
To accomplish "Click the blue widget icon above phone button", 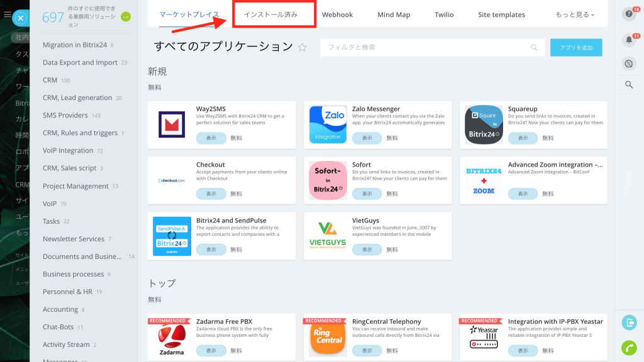I will coord(629,322).
